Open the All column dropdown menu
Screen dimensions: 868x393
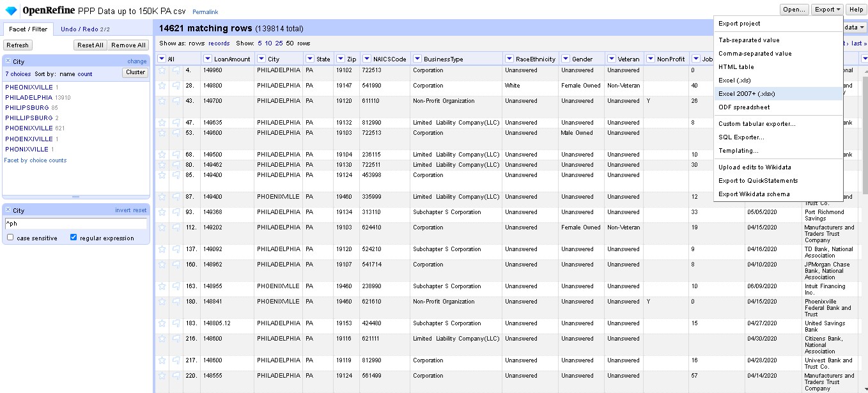162,58
